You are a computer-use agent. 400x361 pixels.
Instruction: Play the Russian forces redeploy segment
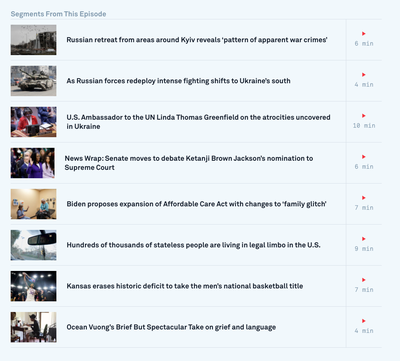pos(364,75)
